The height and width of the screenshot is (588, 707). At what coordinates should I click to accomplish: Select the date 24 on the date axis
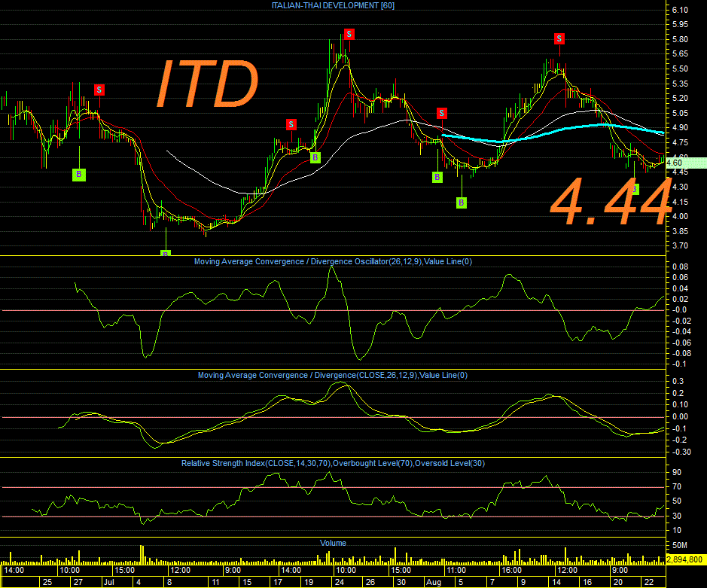tap(340, 582)
